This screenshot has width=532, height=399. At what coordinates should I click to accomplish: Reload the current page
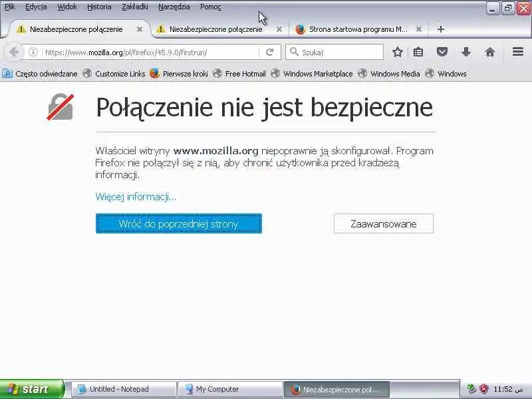[x=270, y=53]
